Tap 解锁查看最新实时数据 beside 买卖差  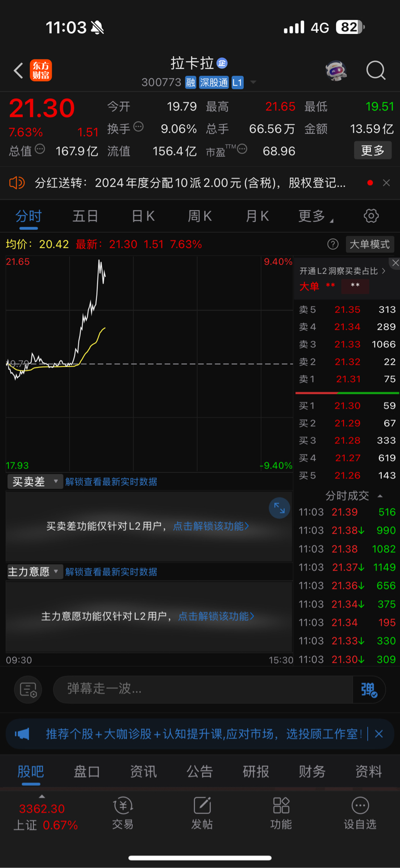(x=111, y=482)
